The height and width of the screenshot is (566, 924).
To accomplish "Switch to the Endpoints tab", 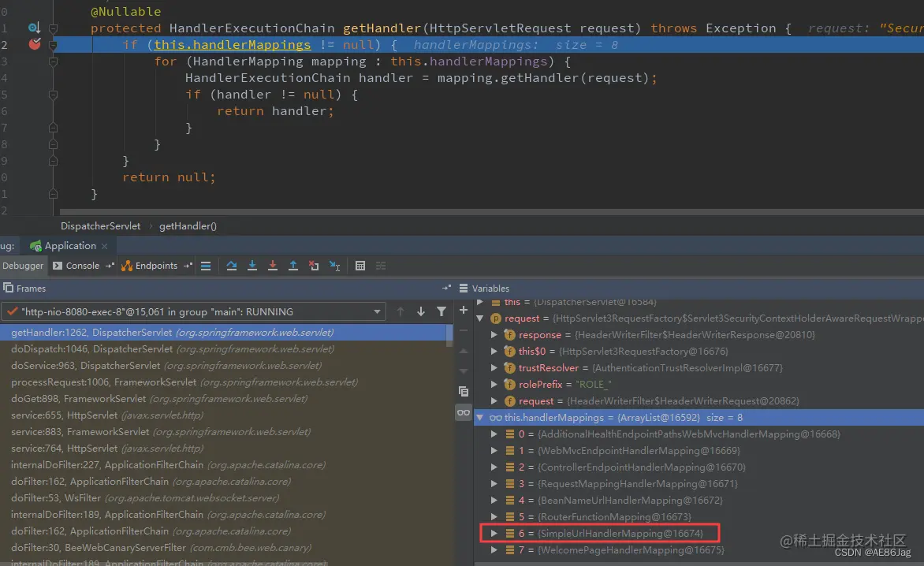I will coord(155,266).
